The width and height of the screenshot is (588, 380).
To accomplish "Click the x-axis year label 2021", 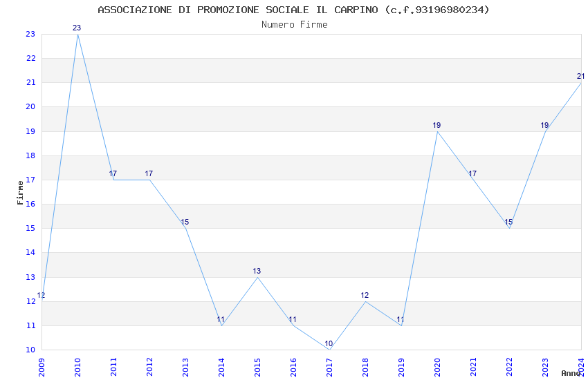I will (x=474, y=368).
